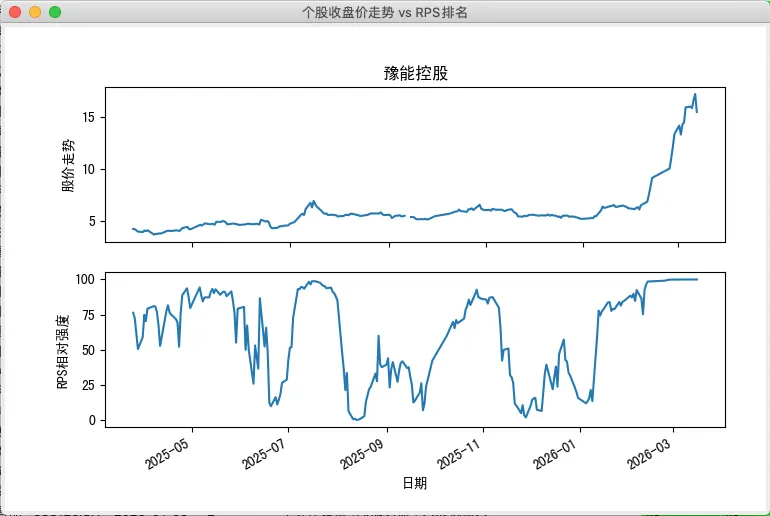
Task: Click the y-axis label 'RPS相对强度'
Action: pyautogui.click(x=63, y=352)
